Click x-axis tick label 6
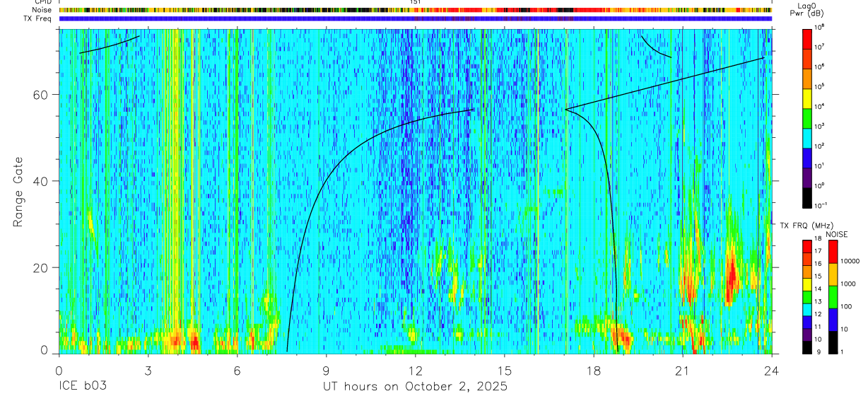The width and height of the screenshot is (868, 401). [x=237, y=370]
